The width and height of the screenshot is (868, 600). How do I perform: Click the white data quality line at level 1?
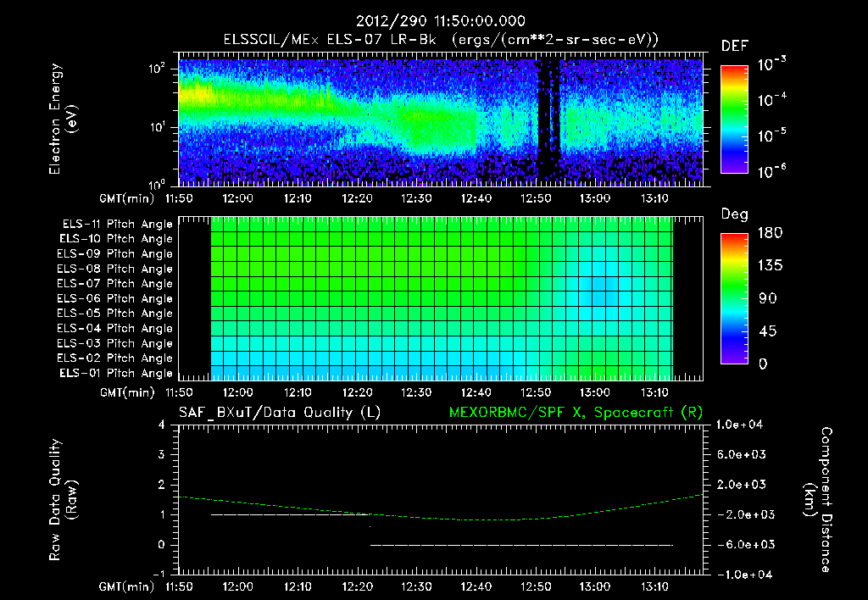tap(290, 514)
